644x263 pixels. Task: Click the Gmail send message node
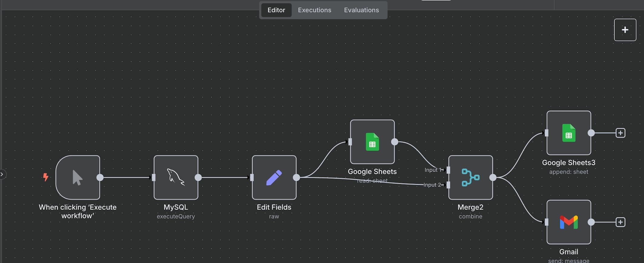click(569, 222)
